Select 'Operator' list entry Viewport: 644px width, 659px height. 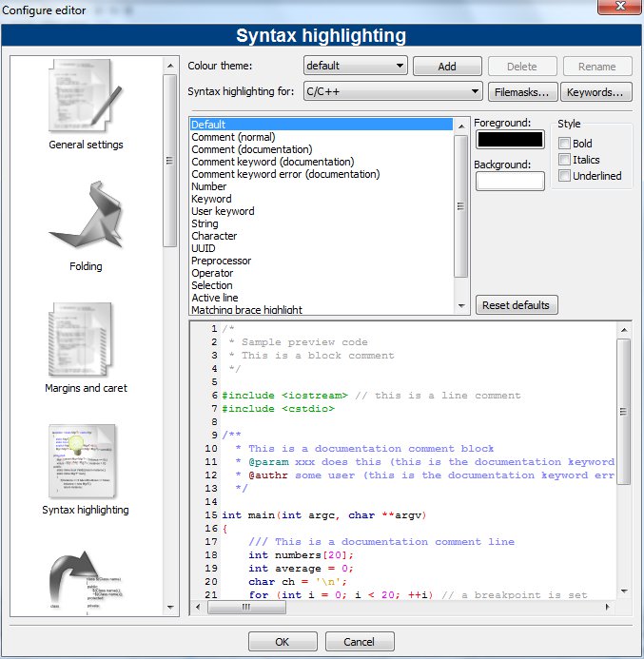[322, 273]
